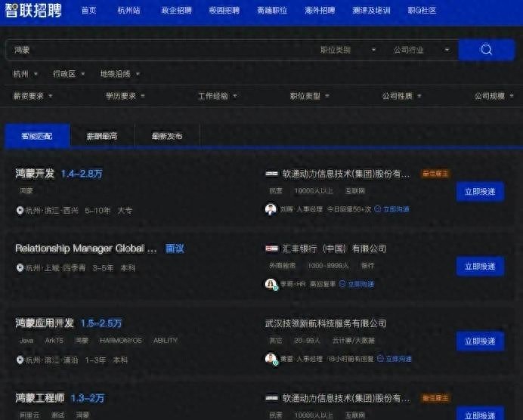Go to 首页 in top navigation
523x420 pixels.
click(x=88, y=11)
